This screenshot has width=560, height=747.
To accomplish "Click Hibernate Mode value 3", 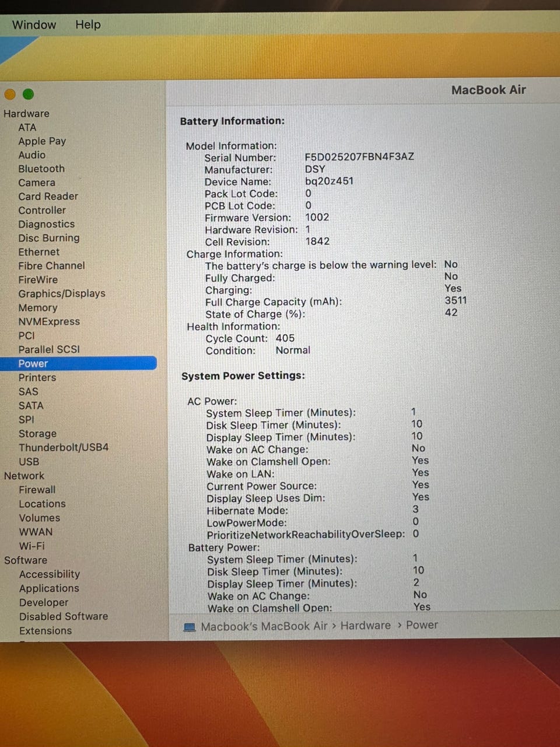I will (x=416, y=509).
